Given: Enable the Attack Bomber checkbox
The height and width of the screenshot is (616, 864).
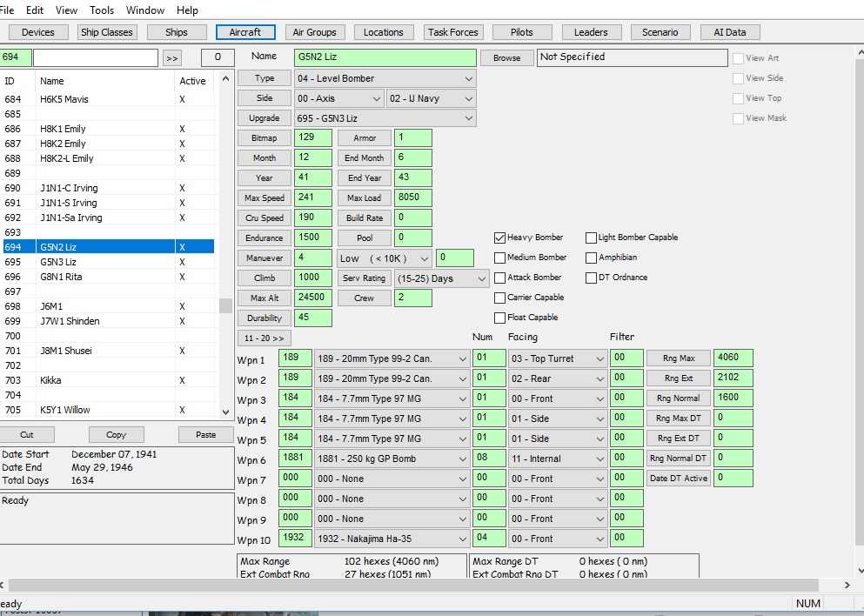Looking at the screenshot, I should pyautogui.click(x=499, y=278).
